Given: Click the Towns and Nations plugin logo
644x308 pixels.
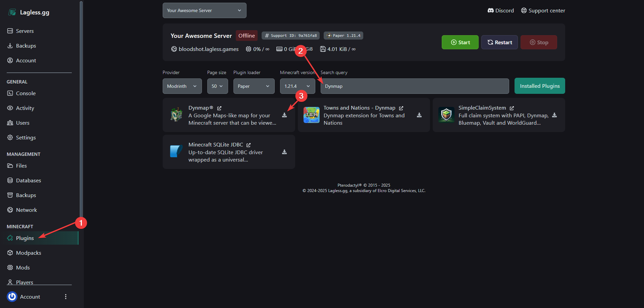Looking at the screenshot, I should [x=312, y=115].
